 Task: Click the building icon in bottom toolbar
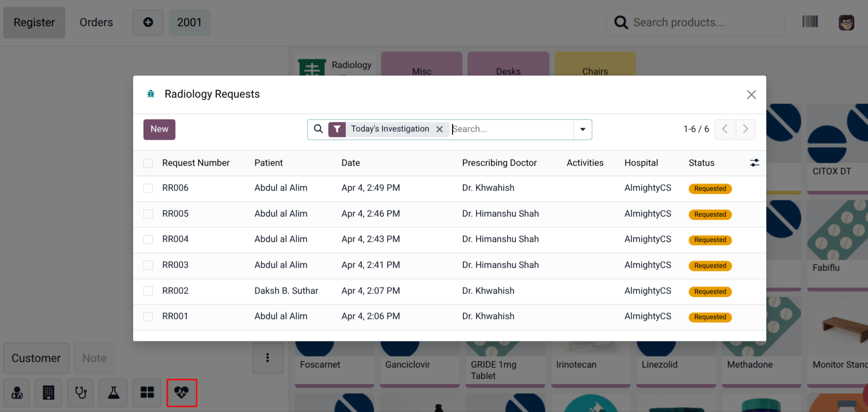click(48, 393)
